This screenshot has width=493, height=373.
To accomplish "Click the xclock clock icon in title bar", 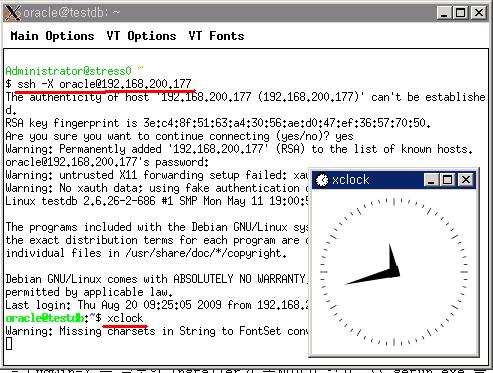I will coord(322,180).
